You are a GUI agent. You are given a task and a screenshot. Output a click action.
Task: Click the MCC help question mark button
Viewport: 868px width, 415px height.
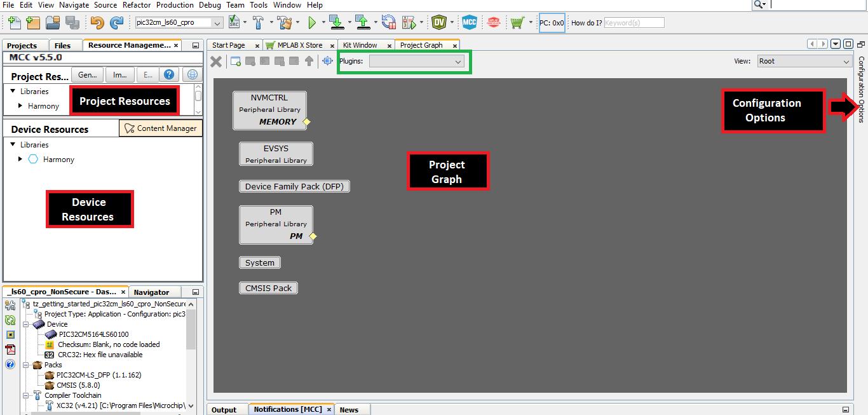pos(169,74)
